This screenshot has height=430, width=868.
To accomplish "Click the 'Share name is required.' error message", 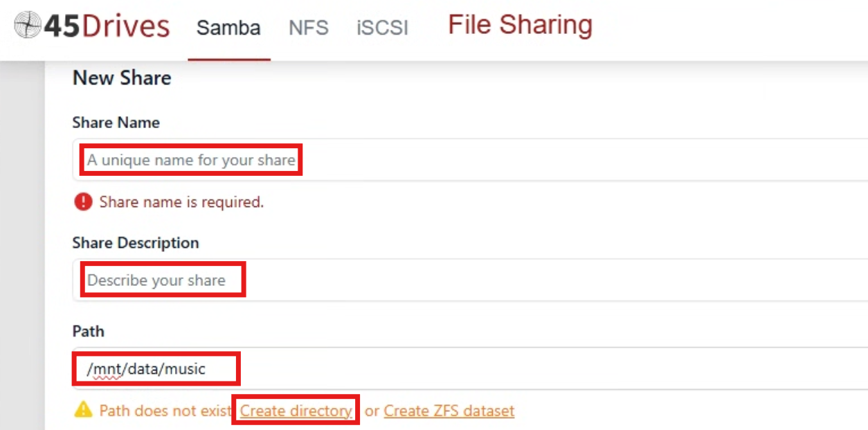I will click(181, 202).
